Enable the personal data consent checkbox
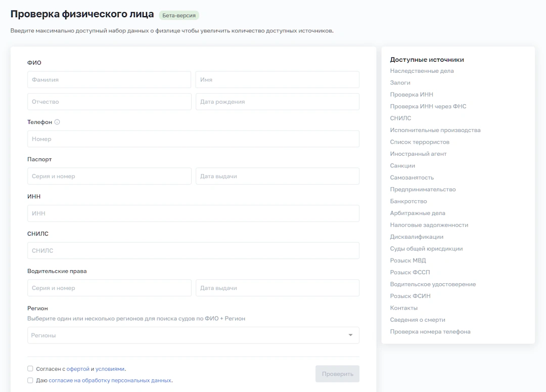The image size is (546, 392). click(x=30, y=380)
